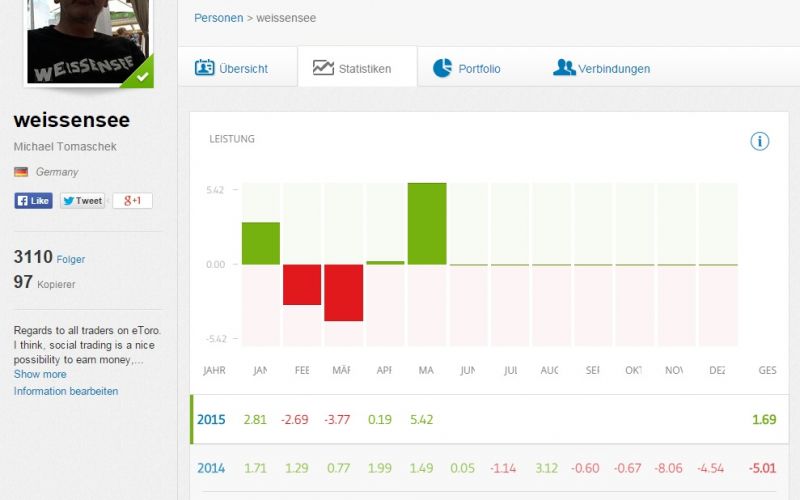Select the red March performance bar
Viewport: 800px width, 500px height.
pyautogui.click(x=344, y=292)
